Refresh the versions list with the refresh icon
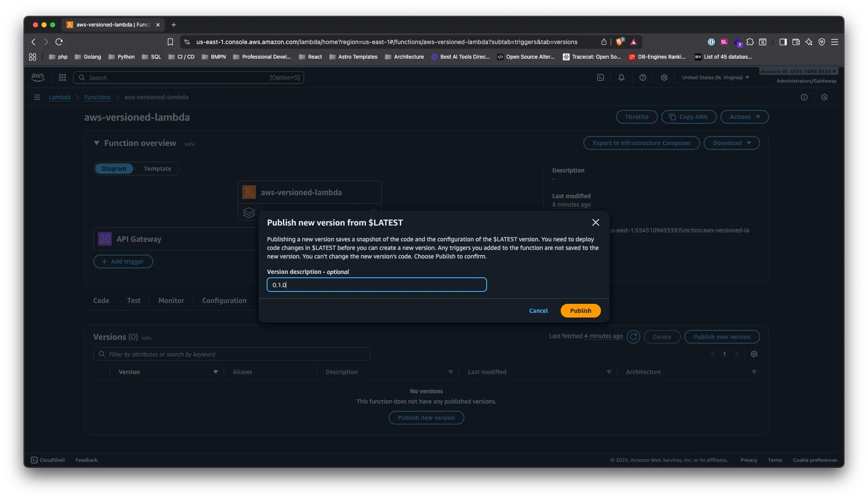Viewport: 868px width, 499px height. (633, 337)
